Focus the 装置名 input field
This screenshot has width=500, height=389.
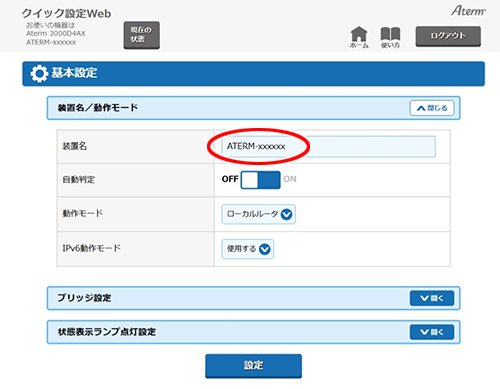tap(328, 146)
